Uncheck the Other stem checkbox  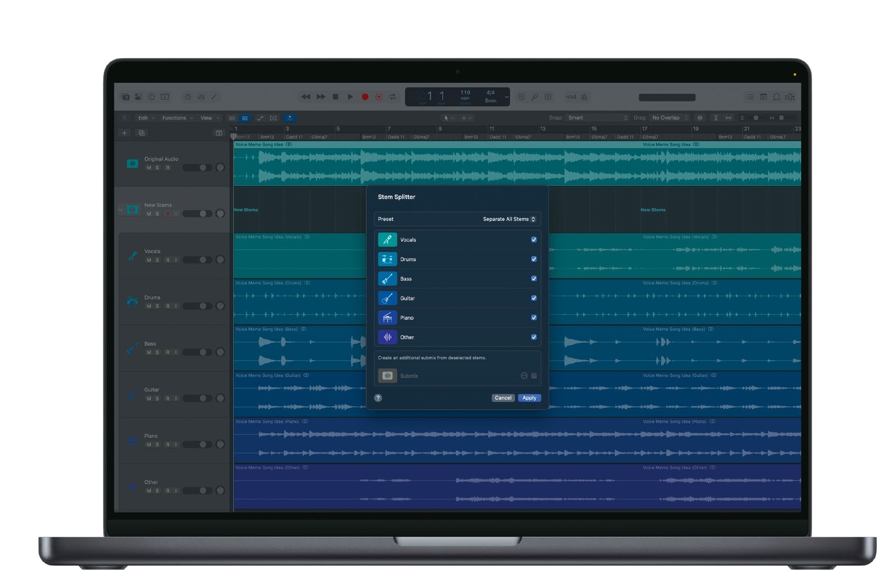(534, 337)
